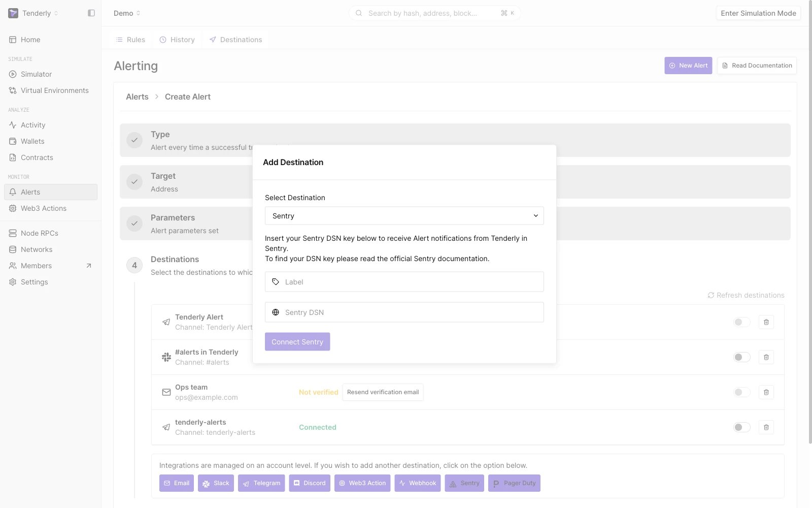Click the Connect Sentry button
Screen dimensions: 812x508
pyautogui.click(x=297, y=342)
